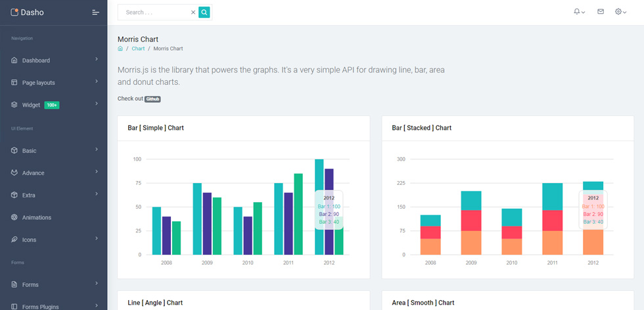Collapse sidebar with the hamburger menu icon
This screenshot has width=644, height=310.
[x=96, y=13]
